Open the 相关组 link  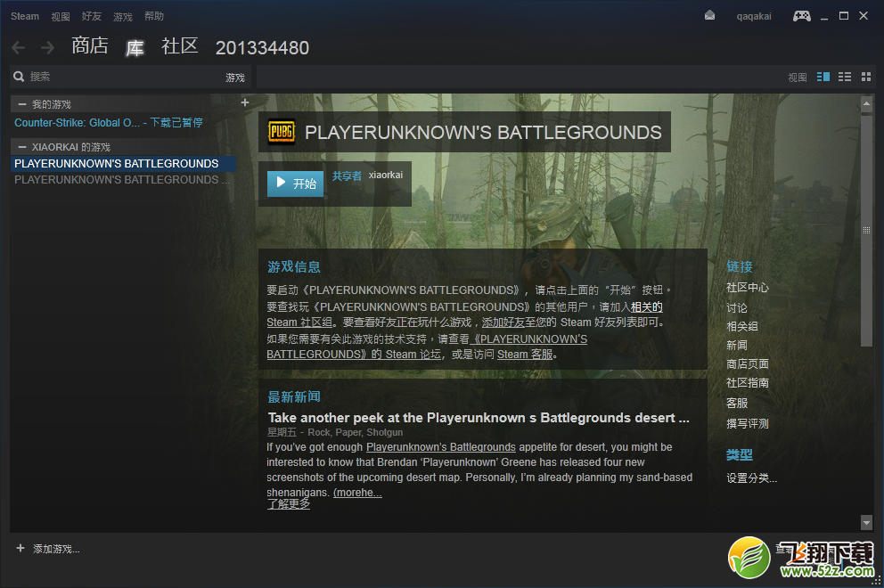(x=742, y=326)
